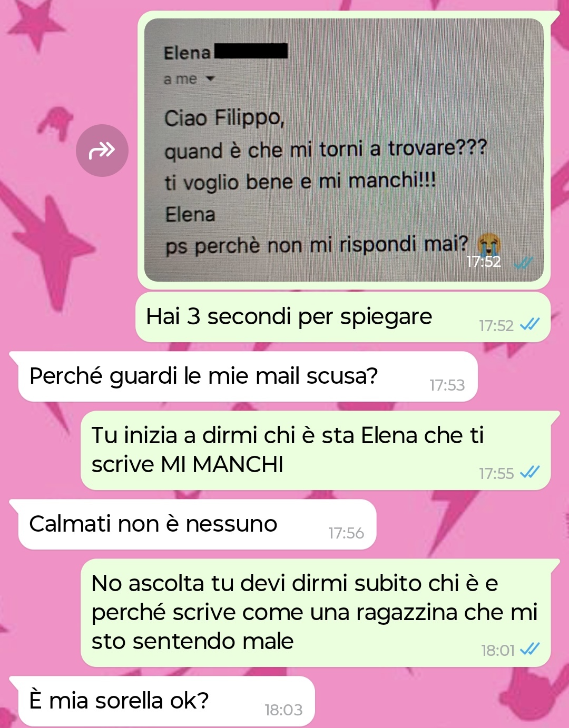Click double checkmarks on the 17:55 message
The image size is (569, 728).
pos(529,472)
